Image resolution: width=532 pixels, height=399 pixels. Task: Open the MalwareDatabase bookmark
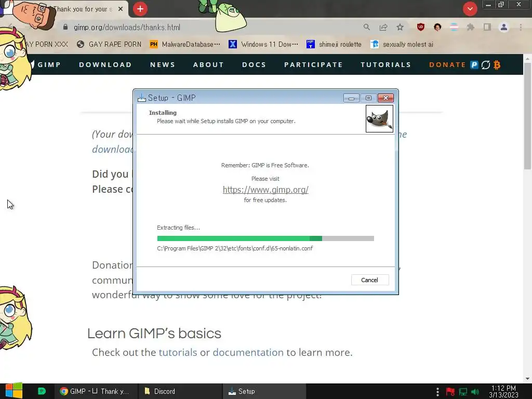click(x=185, y=45)
